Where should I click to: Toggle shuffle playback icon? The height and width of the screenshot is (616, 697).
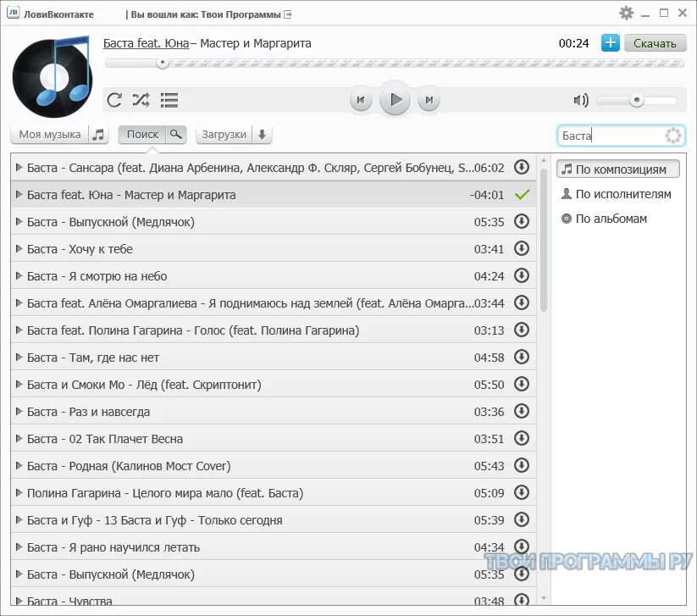(x=141, y=100)
